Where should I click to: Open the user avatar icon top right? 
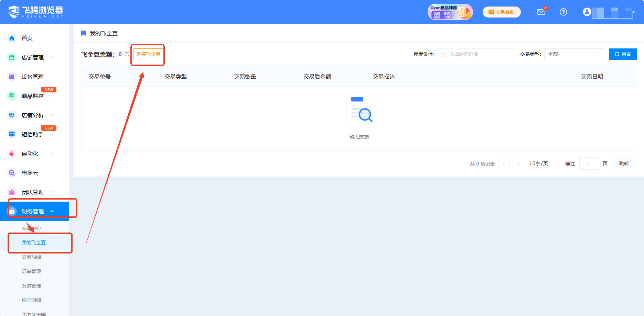pyautogui.click(x=587, y=12)
